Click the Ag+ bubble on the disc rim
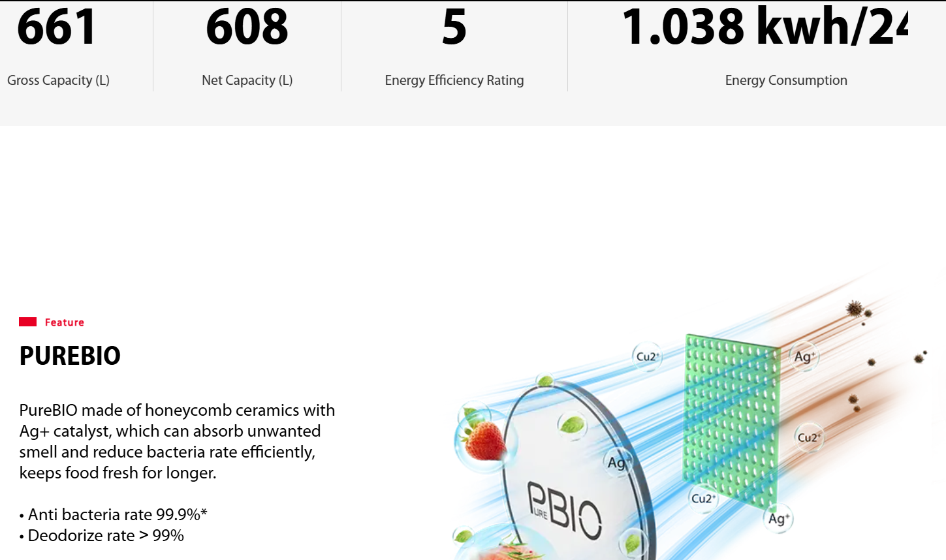Viewport: 946px width, 560px height. tap(618, 462)
